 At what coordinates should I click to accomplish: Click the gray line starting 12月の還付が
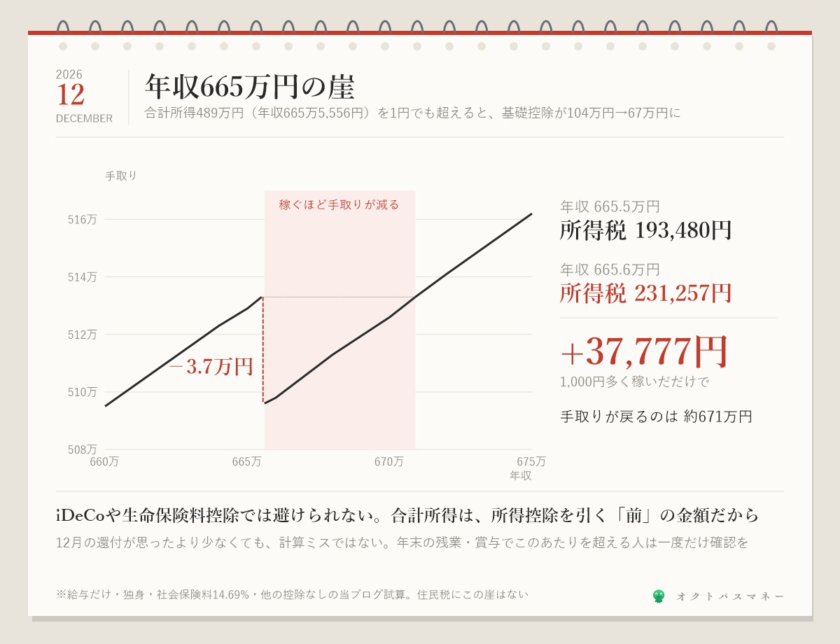pos(402,542)
